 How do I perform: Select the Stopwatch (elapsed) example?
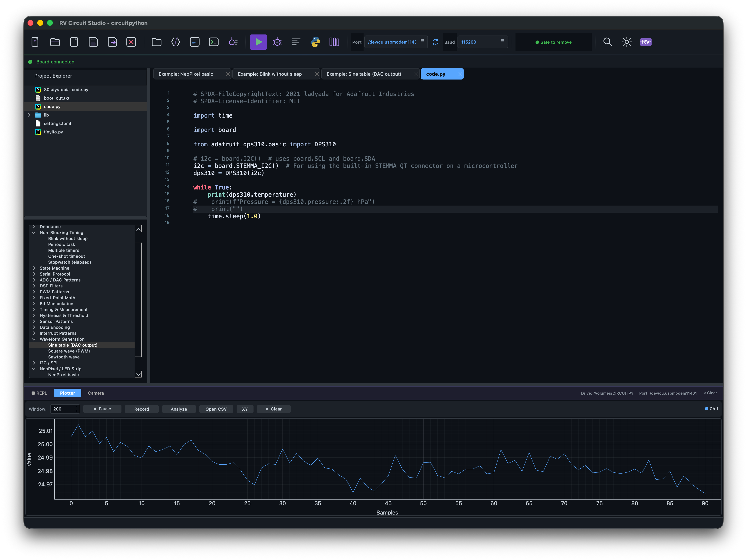(x=70, y=262)
